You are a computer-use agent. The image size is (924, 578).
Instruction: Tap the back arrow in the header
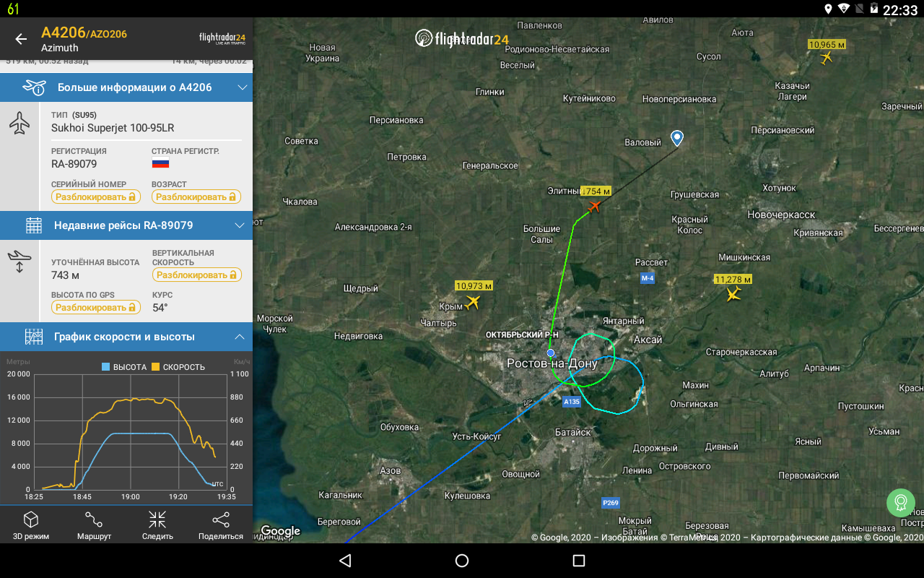point(21,39)
